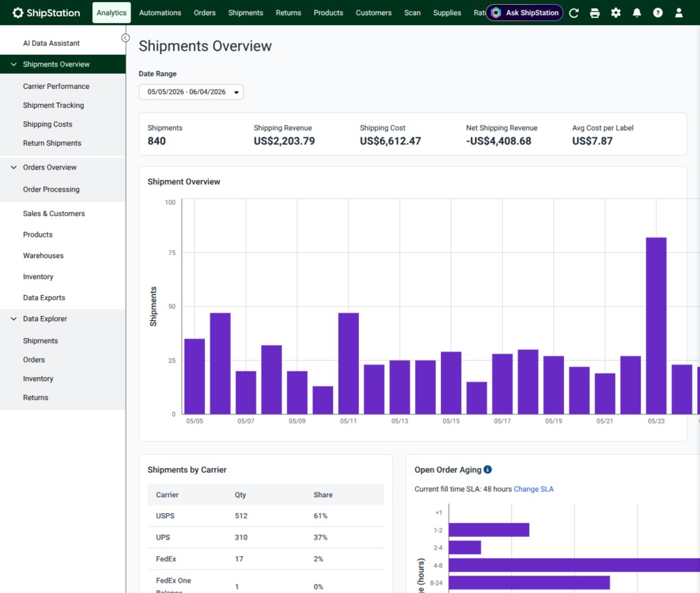Image resolution: width=700 pixels, height=593 pixels.
Task: Collapse Orders Overview section chevron
Action: click(14, 167)
